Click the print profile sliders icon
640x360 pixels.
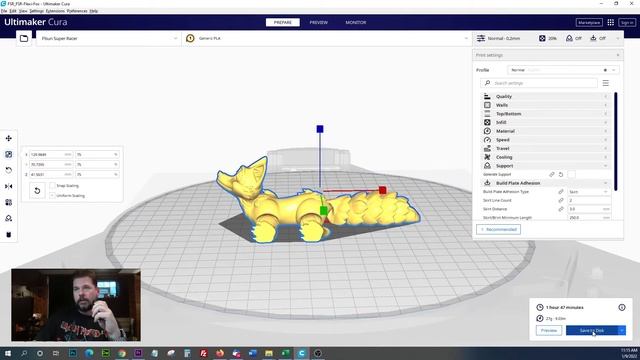pyautogui.click(x=481, y=38)
